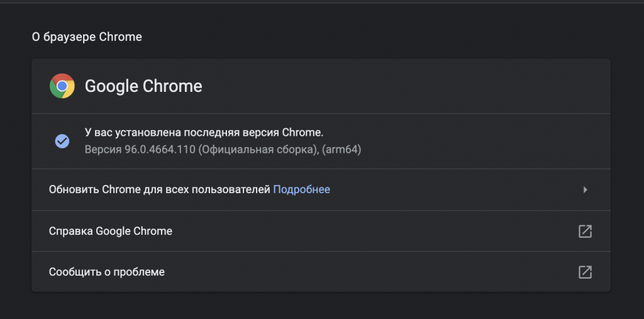Click the Google Chrome title text
Viewport: 644px width, 319px height.
[x=143, y=86]
